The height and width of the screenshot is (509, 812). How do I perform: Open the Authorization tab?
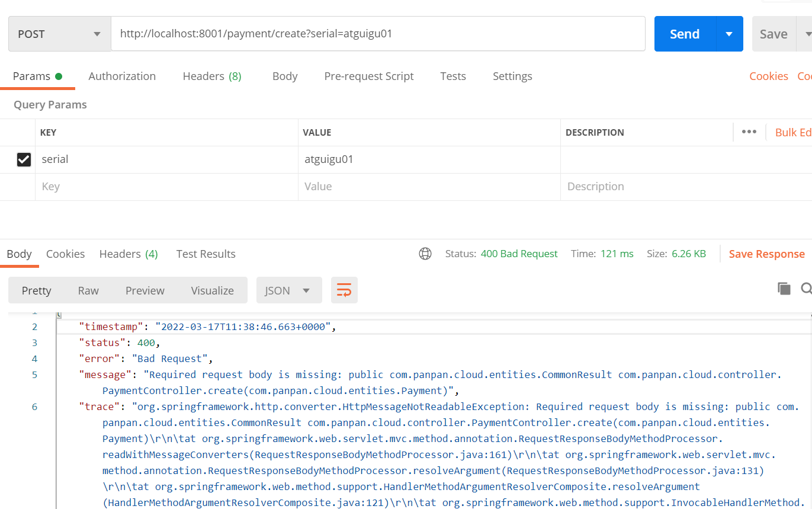122,76
